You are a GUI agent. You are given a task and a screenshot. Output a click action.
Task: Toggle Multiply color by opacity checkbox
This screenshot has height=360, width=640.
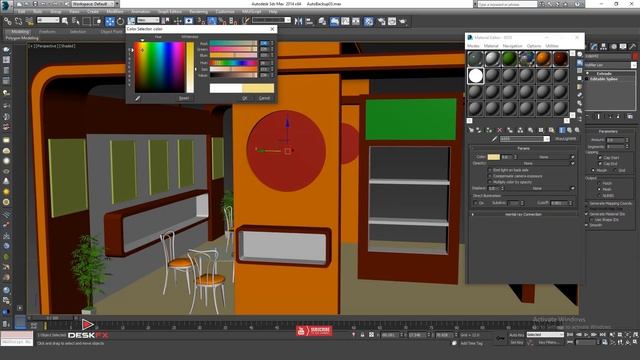490,182
